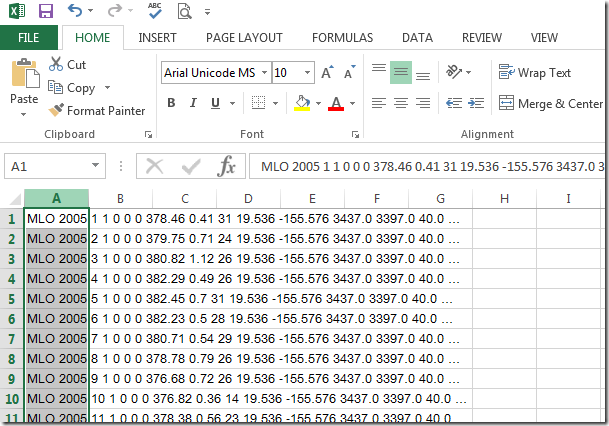Open the Paste options dropdown arrow
609x426 pixels.
pyautogui.click(x=24, y=114)
